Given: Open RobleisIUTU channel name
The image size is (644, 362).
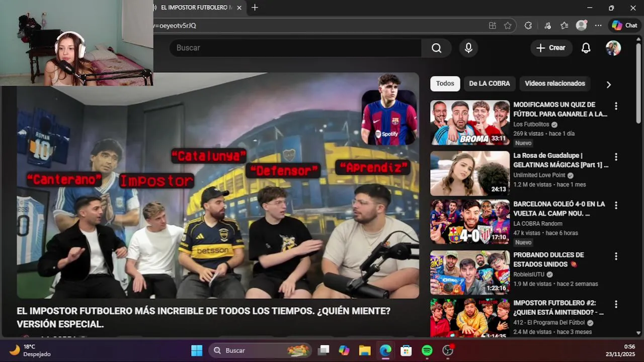Looking at the screenshot, I should click(529, 275).
